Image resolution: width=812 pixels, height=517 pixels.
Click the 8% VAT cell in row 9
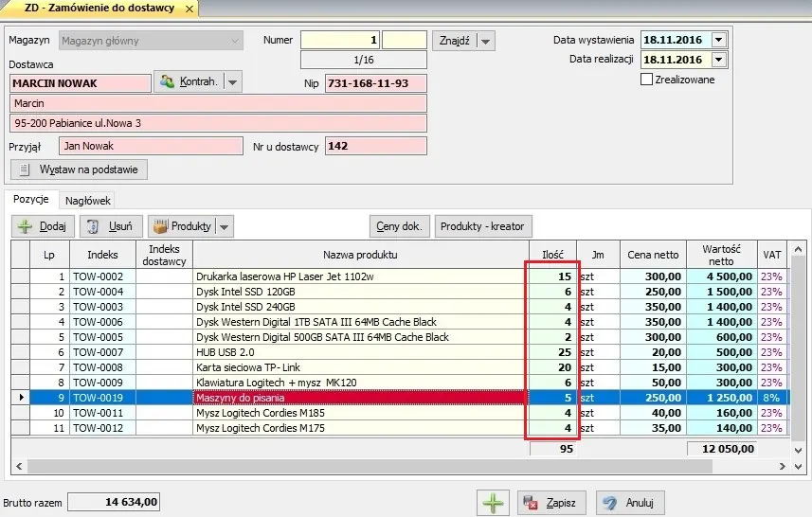pos(772,398)
